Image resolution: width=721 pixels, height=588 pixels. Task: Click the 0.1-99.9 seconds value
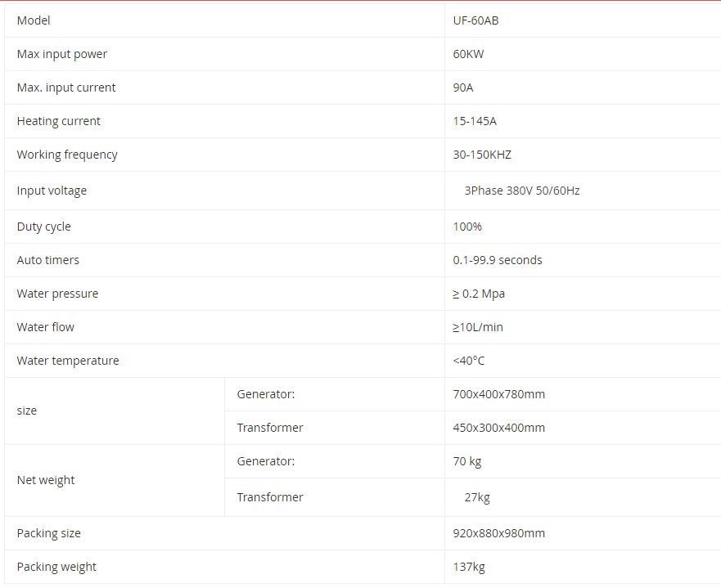click(497, 260)
